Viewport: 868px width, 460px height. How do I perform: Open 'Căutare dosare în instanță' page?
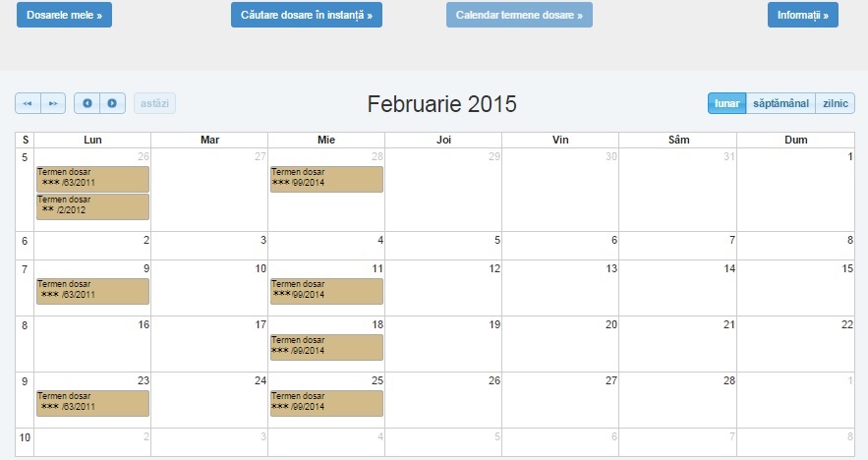[x=306, y=16]
